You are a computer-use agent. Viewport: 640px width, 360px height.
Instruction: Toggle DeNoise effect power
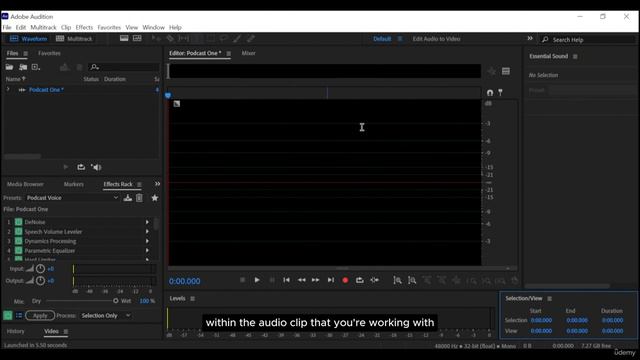pyautogui.click(x=18, y=222)
